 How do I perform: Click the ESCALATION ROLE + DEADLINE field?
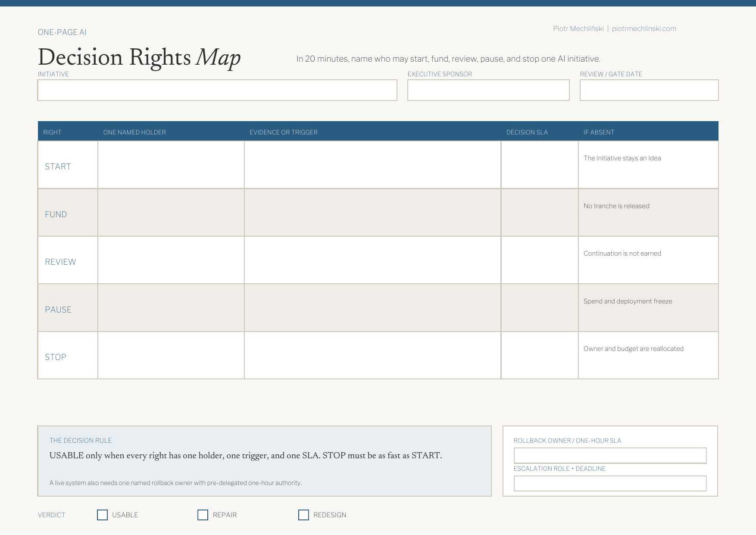coord(610,483)
